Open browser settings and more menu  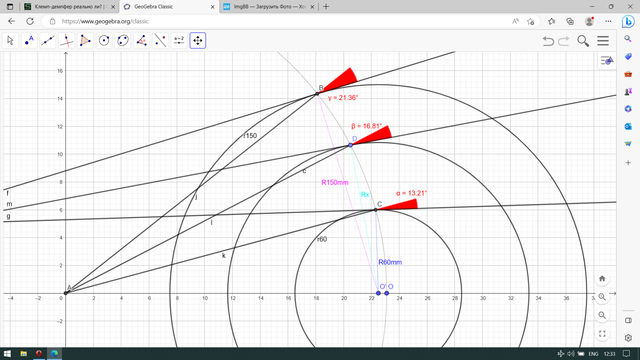[x=608, y=21]
